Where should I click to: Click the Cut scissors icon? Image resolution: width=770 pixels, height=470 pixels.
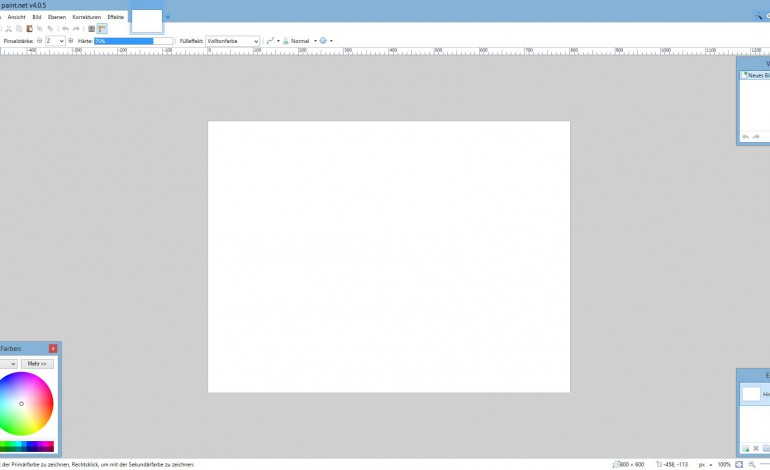[8, 29]
